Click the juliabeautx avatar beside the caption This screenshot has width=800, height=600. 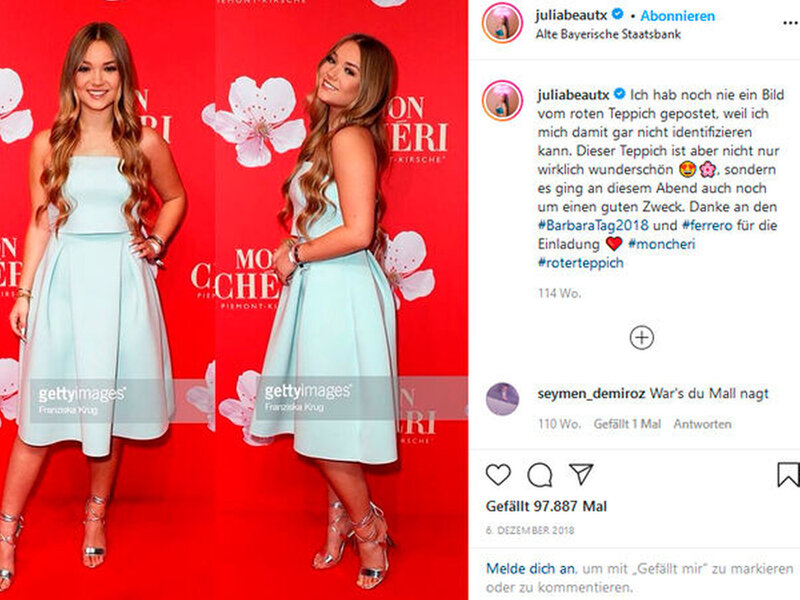click(503, 101)
